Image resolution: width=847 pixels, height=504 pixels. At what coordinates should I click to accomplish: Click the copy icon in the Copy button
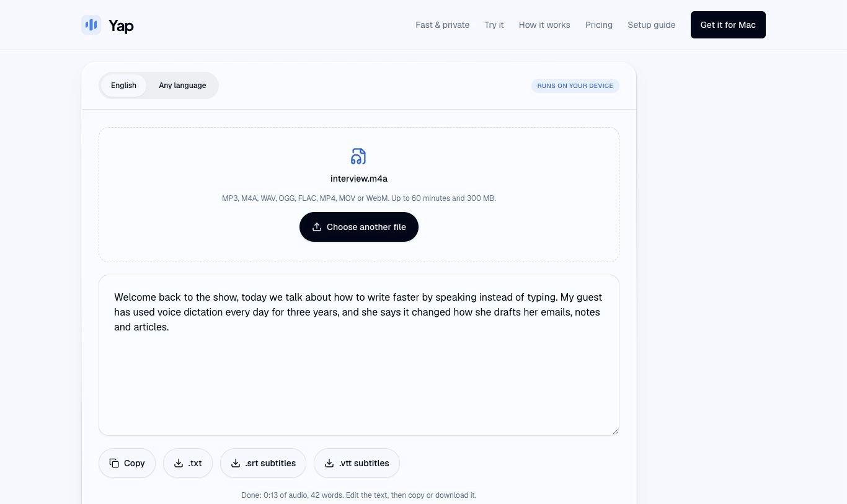coord(114,463)
